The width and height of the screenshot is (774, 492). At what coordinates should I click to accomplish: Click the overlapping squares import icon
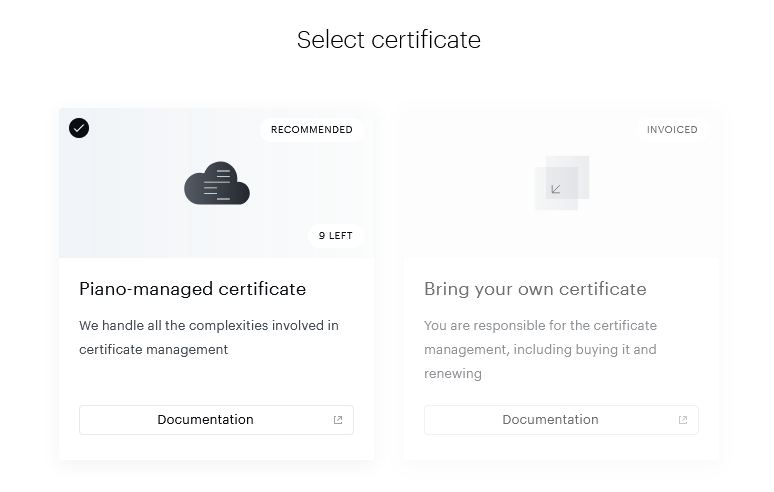click(x=561, y=183)
